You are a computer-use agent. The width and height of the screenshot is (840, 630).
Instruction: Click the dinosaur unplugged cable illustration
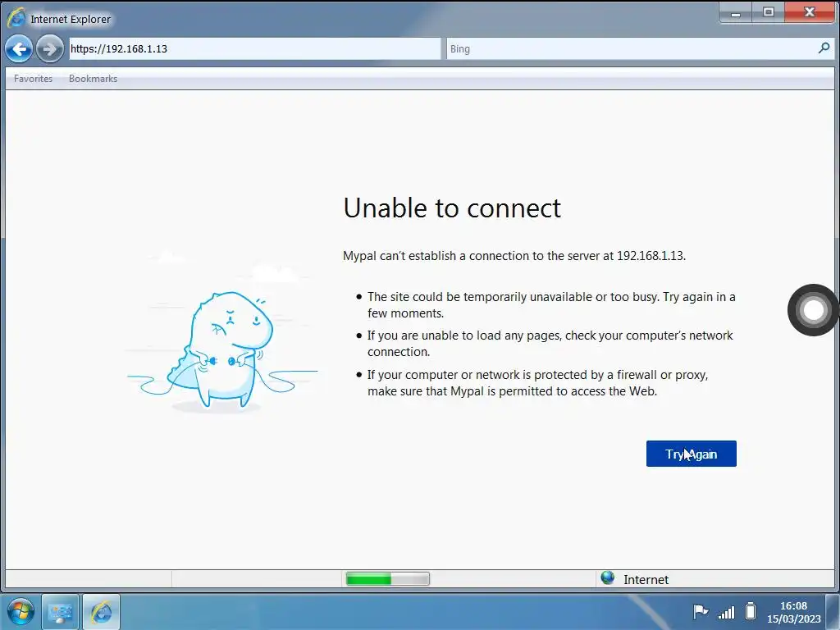221,351
